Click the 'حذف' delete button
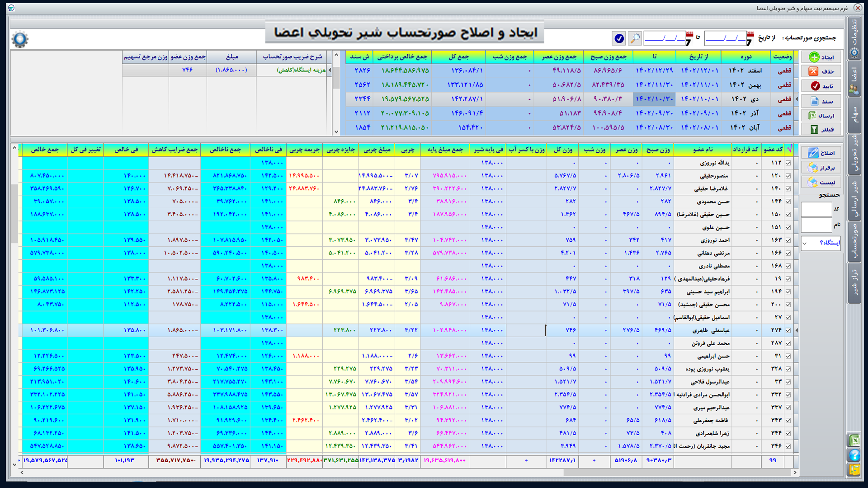868x488 pixels. pos(821,71)
